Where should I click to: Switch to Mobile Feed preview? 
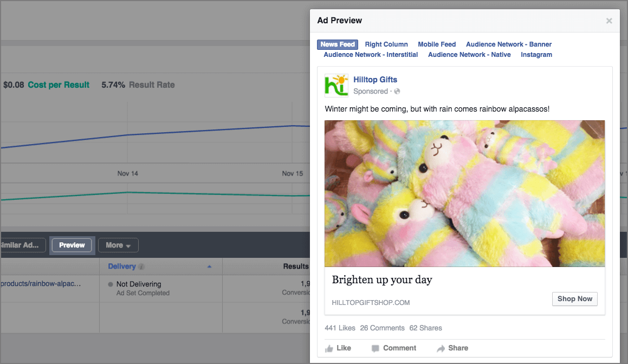437,44
